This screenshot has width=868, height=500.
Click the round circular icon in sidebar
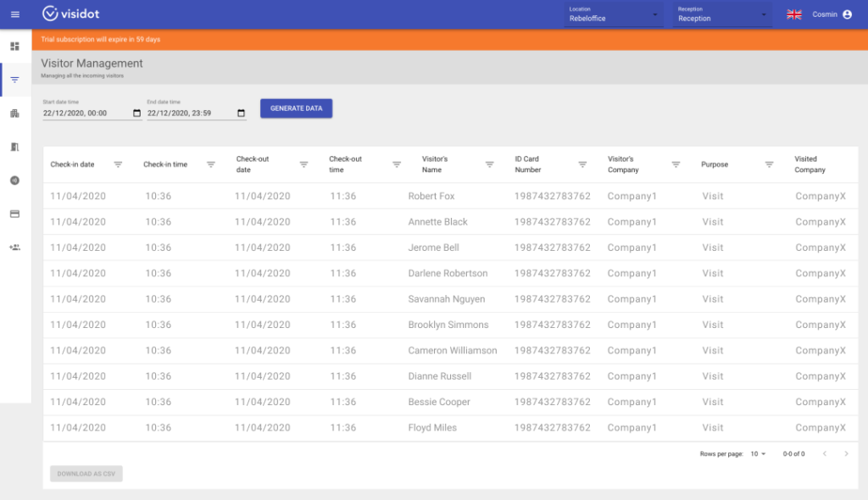click(x=15, y=181)
